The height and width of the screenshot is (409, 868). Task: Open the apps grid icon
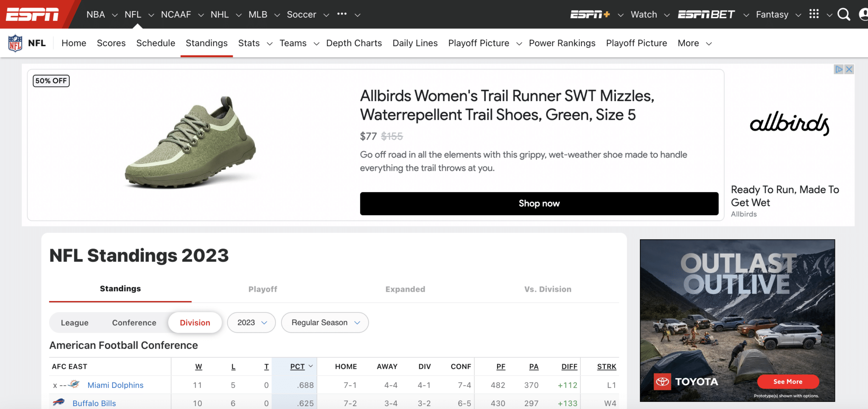tap(814, 14)
